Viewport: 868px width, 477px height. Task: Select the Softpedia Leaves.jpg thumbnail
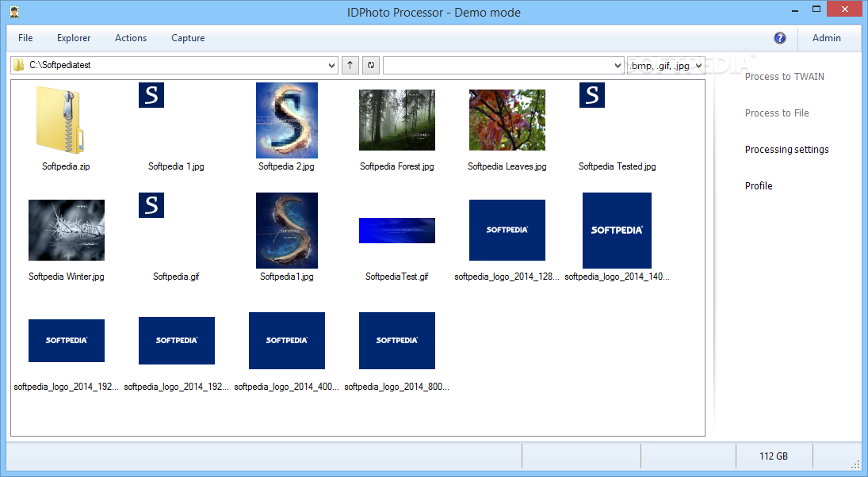507,120
